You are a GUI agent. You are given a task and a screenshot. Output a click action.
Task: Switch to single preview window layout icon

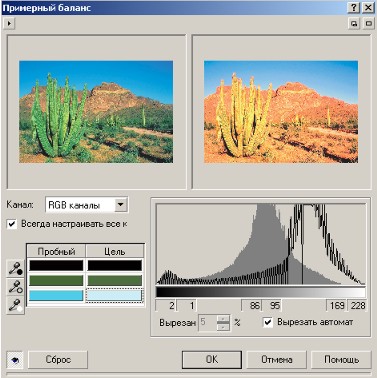point(368,24)
